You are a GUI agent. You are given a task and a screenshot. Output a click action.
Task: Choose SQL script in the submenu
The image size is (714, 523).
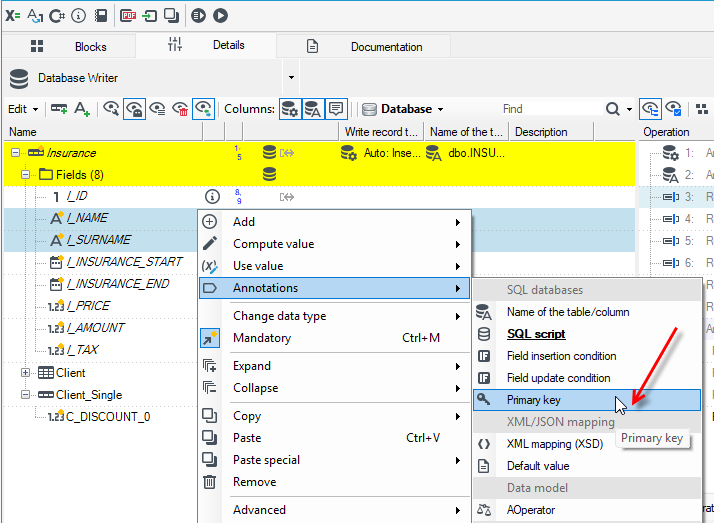[x=536, y=334]
